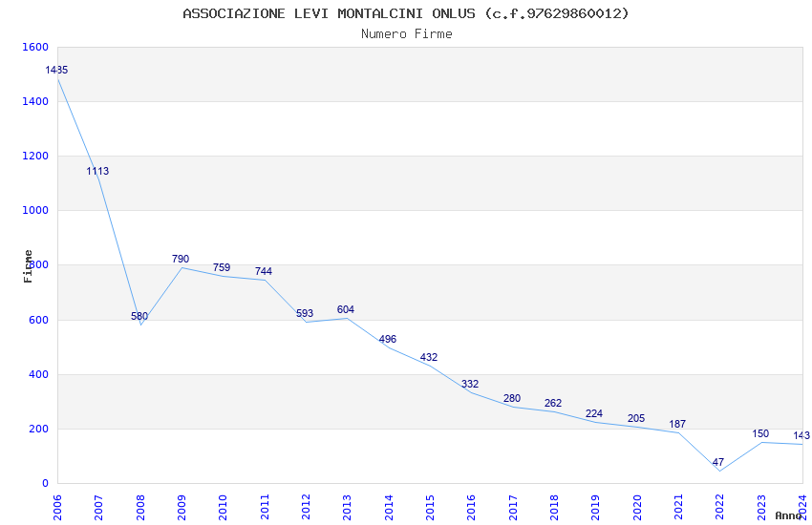Click the subtitle Numero Firme
The height and width of the screenshot is (525, 812).
pos(407,33)
